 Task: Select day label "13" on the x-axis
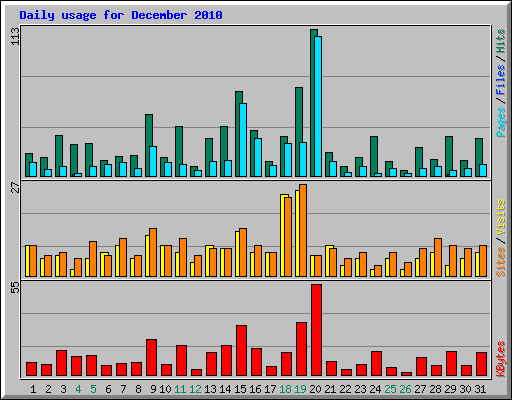click(x=210, y=389)
